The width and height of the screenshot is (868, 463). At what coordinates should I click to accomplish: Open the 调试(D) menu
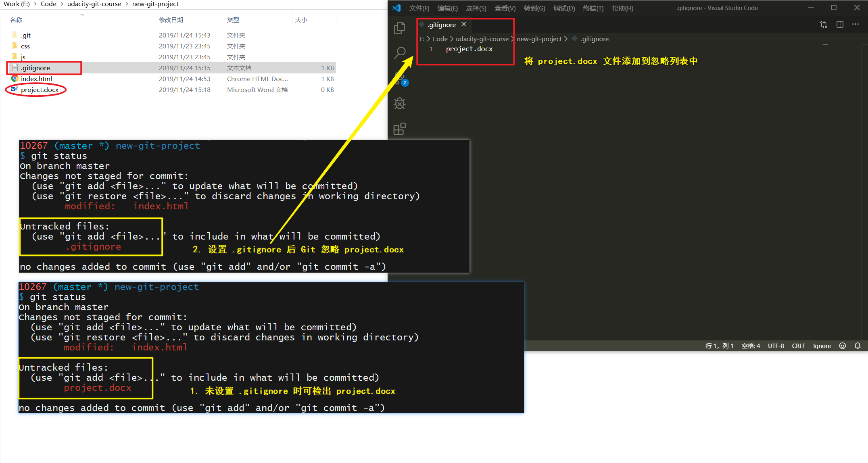[x=564, y=8]
